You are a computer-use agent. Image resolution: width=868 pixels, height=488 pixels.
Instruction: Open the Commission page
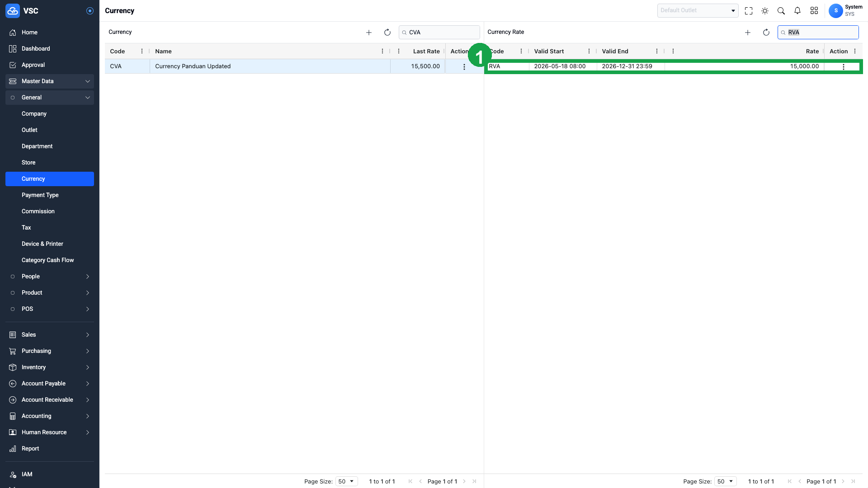tap(50, 211)
